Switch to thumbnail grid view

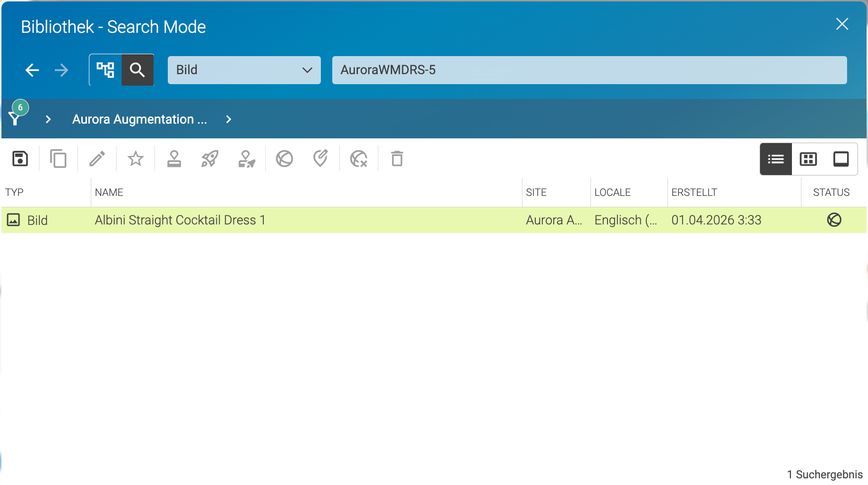click(x=808, y=159)
